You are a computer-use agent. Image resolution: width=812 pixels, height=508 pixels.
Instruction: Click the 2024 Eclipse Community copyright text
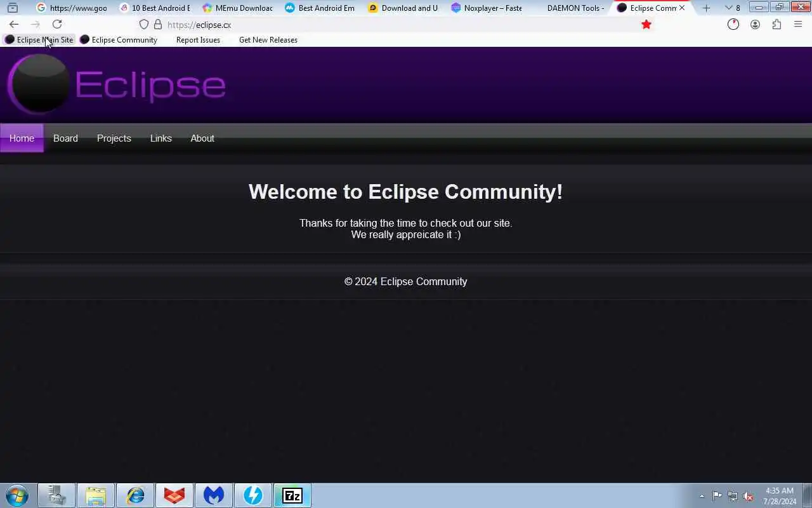(x=406, y=281)
